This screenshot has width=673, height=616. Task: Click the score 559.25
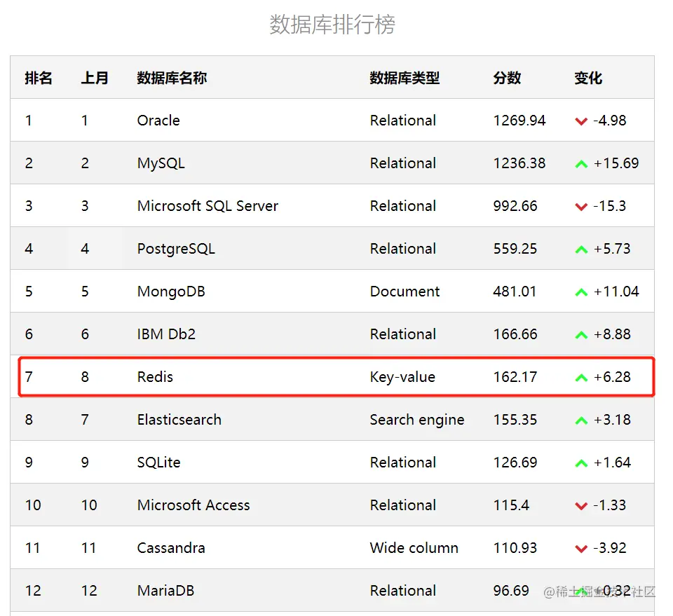coord(515,249)
